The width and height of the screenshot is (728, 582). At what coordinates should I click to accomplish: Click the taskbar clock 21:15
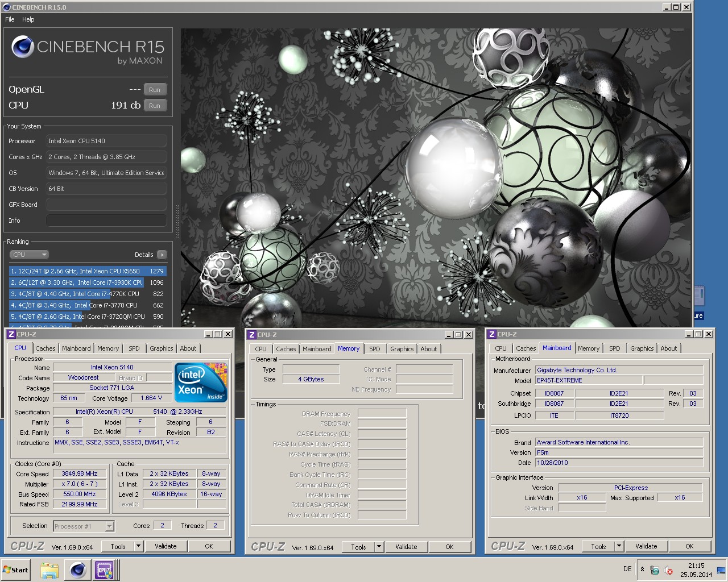point(696,566)
